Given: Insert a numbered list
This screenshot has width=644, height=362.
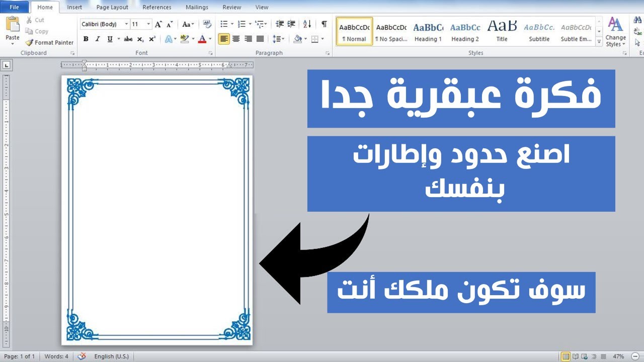Looking at the screenshot, I should coord(242,24).
